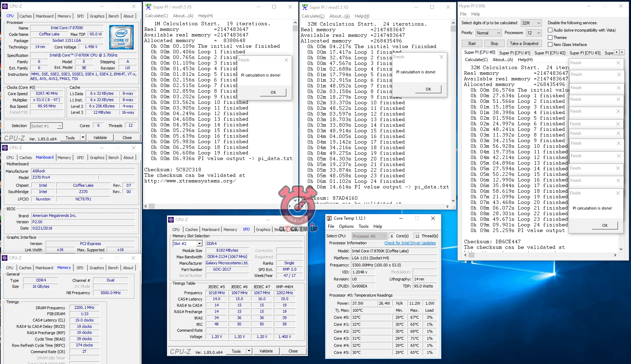This screenshot has height=364, width=631.
Task: Open the File menu in Hyper PI
Action: coord(463,14)
